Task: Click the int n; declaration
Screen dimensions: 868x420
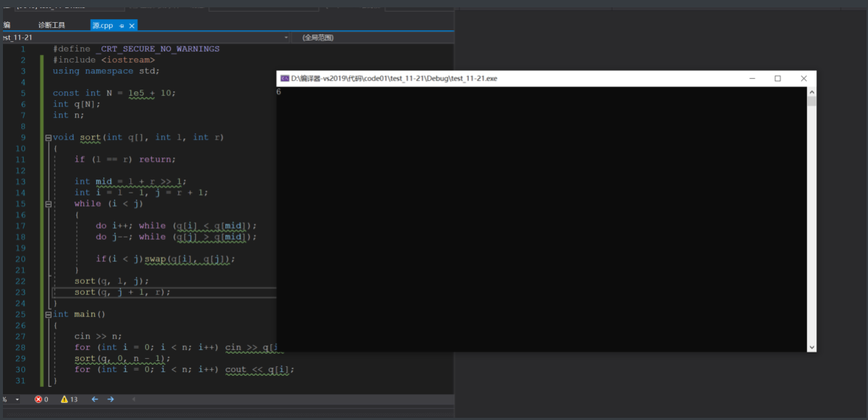Action: coord(68,115)
